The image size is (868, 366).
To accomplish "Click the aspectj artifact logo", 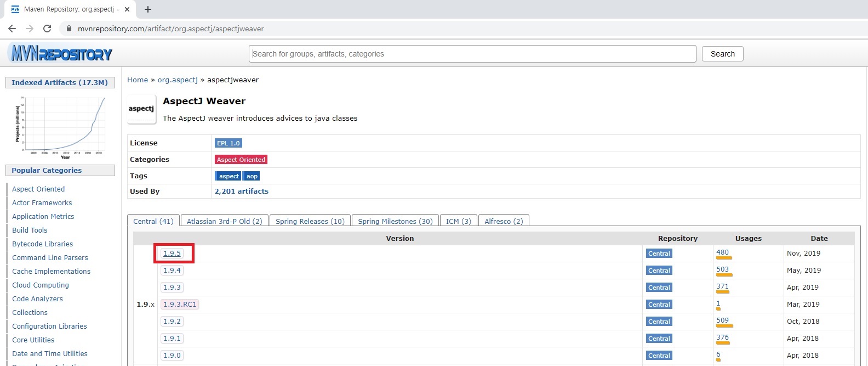I will [141, 109].
